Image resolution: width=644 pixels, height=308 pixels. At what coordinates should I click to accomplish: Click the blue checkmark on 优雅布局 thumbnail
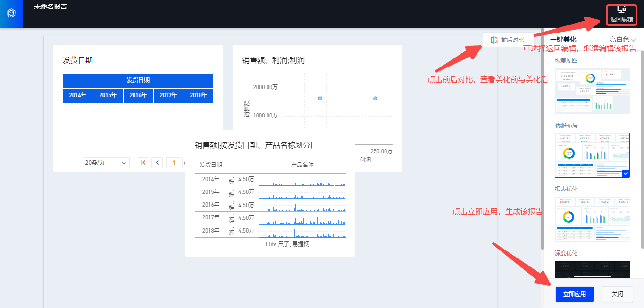coord(626,174)
